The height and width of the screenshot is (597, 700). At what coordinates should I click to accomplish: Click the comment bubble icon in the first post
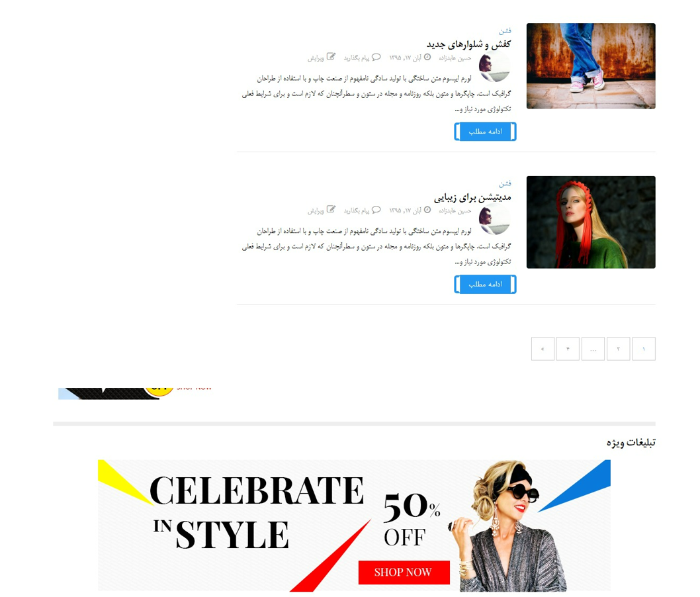(376, 57)
